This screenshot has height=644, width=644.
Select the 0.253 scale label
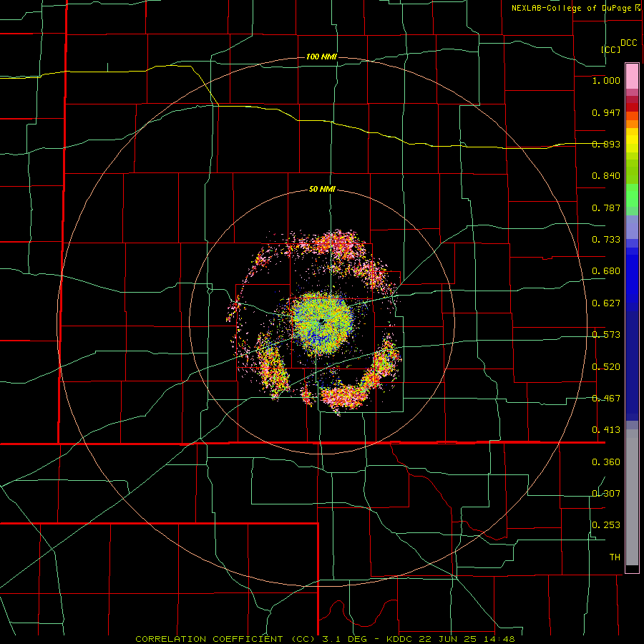(606, 525)
